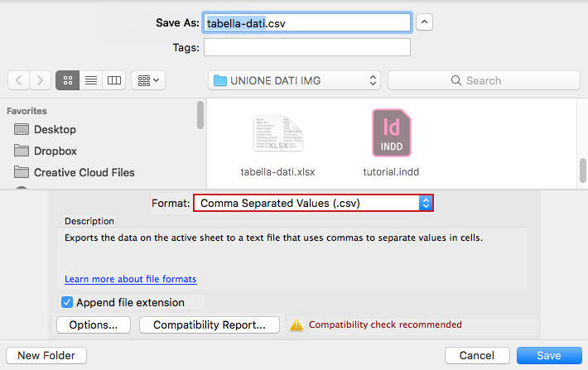Image resolution: width=588 pixels, height=370 pixels.
Task: Go back to previous folder
Action: click(x=18, y=80)
